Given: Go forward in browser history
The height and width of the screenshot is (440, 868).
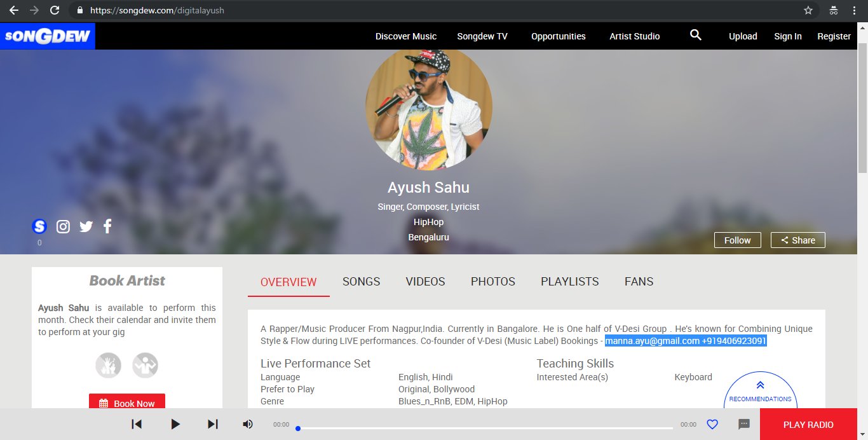Looking at the screenshot, I should pos(34,10).
